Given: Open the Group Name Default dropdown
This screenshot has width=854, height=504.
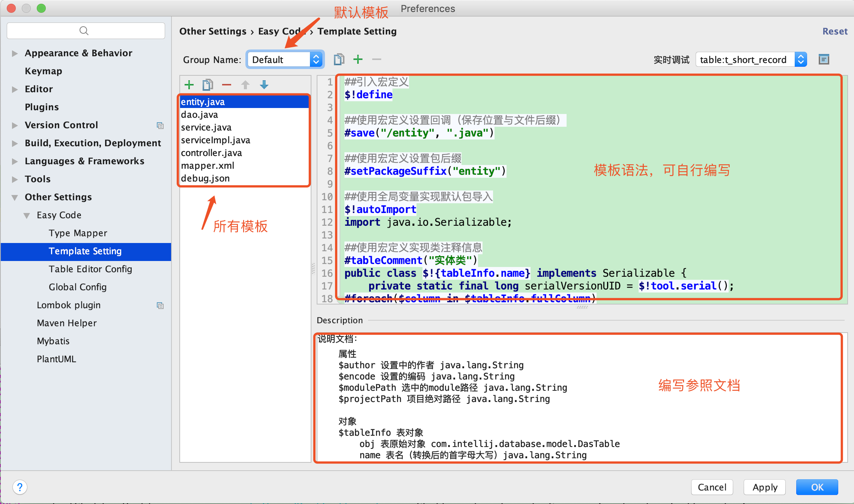Looking at the screenshot, I should (x=285, y=60).
